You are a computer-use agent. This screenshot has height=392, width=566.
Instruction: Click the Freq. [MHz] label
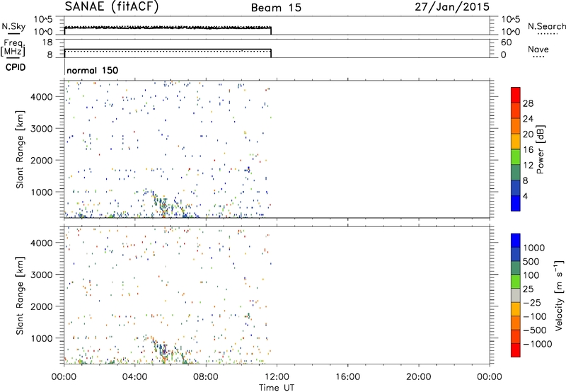pos(13,47)
